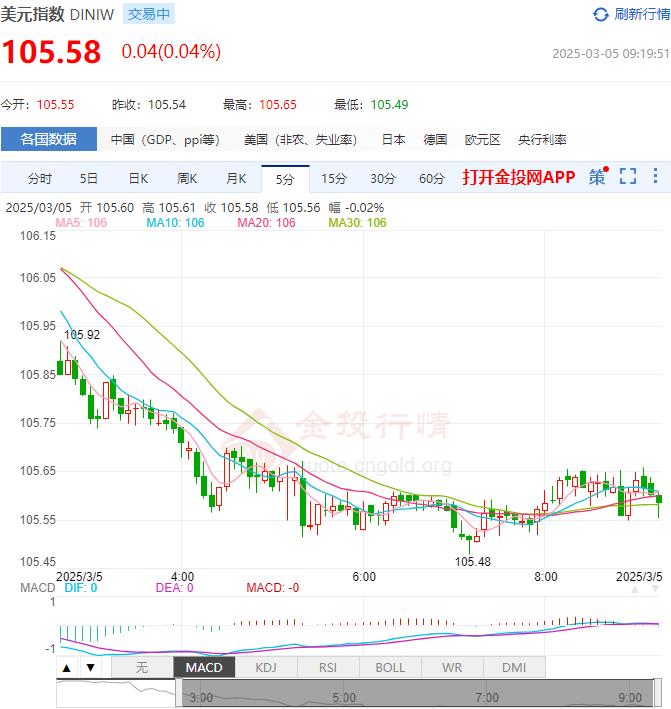Viewport: 671px width, 709px height.
Task: Click the 交易中 trading status badge
Action: 149,14
